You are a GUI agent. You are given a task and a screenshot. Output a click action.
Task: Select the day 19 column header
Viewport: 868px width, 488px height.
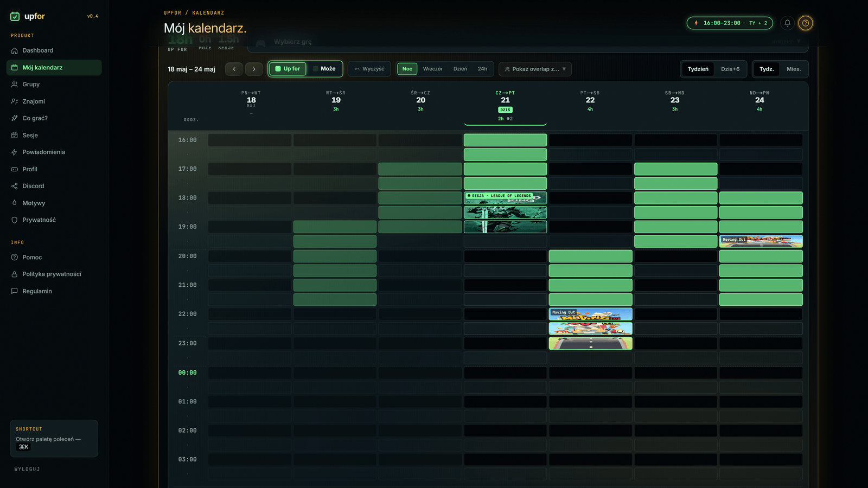[x=336, y=101]
